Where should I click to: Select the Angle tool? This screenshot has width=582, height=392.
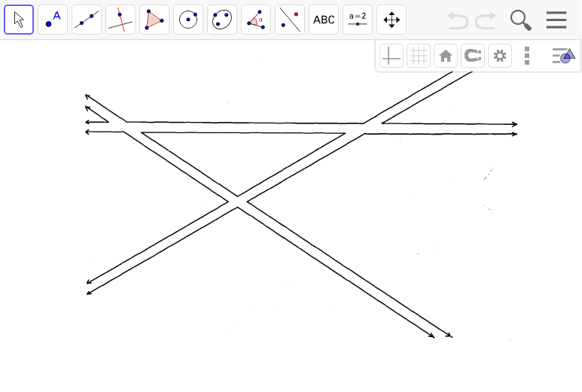click(x=256, y=20)
